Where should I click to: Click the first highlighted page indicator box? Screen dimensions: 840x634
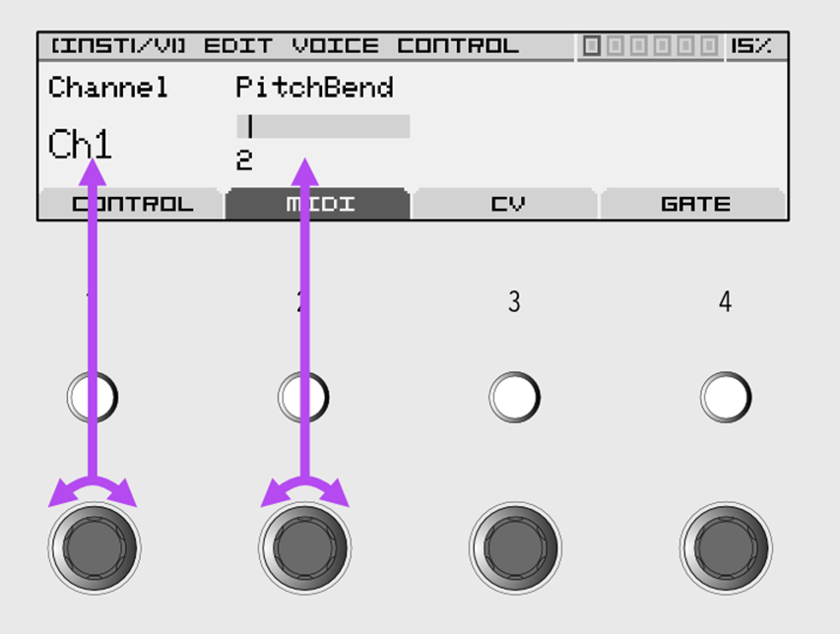[x=592, y=45]
